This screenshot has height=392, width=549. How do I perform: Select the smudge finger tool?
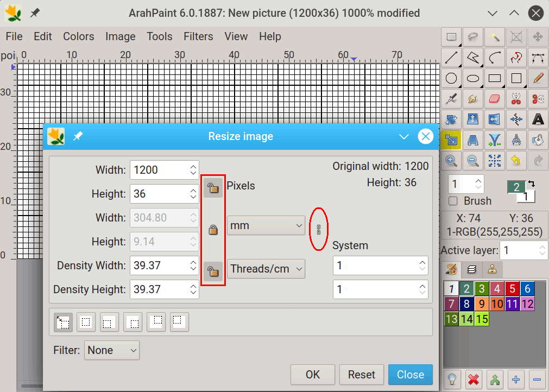point(473,99)
